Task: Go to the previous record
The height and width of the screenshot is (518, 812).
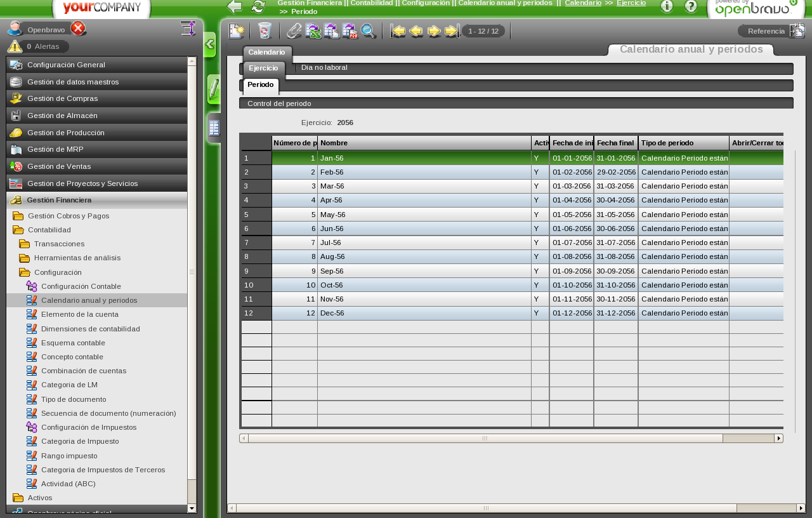Action: [x=416, y=30]
